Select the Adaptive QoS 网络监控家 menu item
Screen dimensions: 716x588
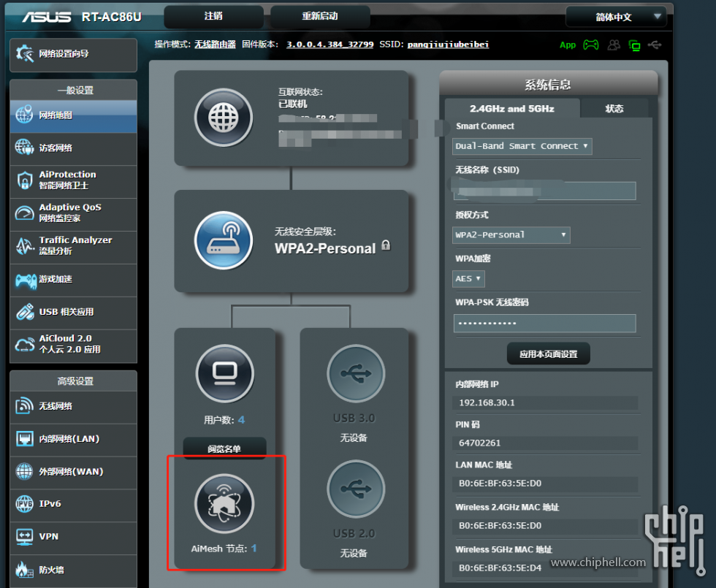click(x=74, y=213)
